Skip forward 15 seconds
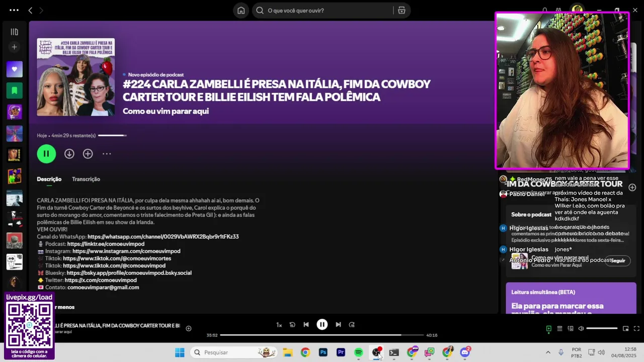 click(x=352, y=325)
